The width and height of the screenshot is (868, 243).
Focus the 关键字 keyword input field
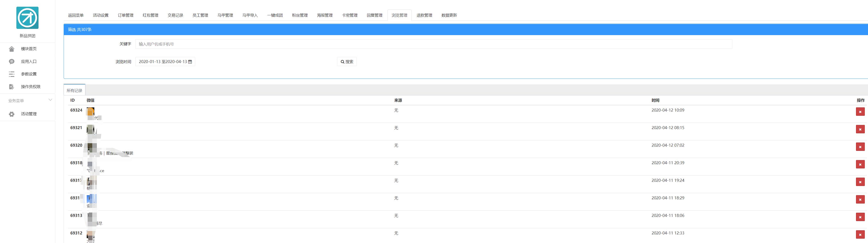pyautogui.click(x=434, y=44)
